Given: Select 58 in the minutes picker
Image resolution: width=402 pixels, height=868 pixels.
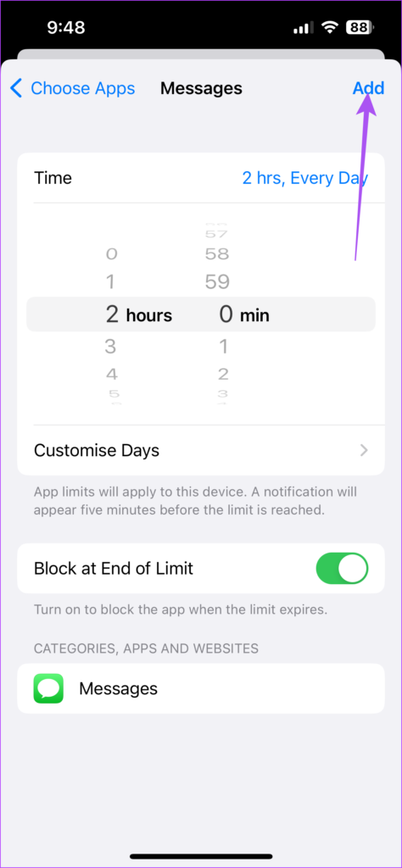Looking at the screenshot, I should 217,254.
